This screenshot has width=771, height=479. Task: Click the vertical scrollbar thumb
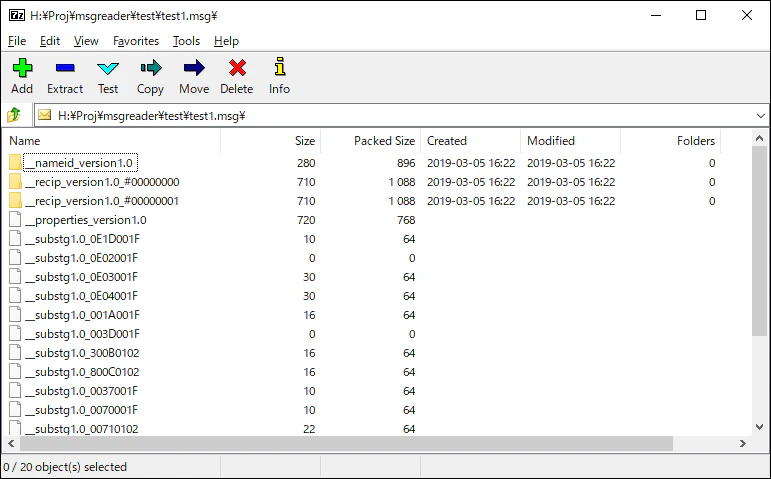[760, 241]
